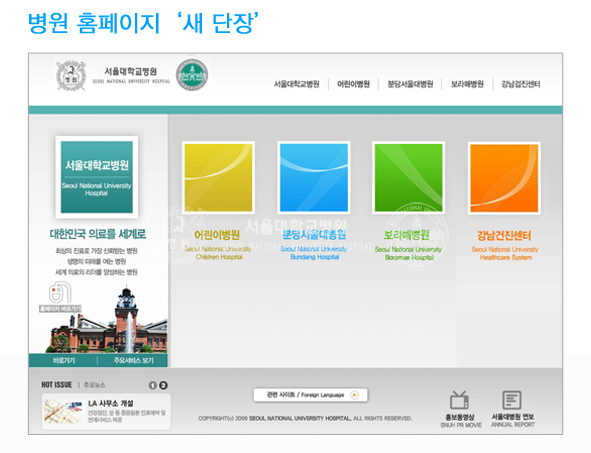The width and height of the screenshot is (591, 453).
Task: Select the blue Bundang Hospital tile
Action: [314, 178]
